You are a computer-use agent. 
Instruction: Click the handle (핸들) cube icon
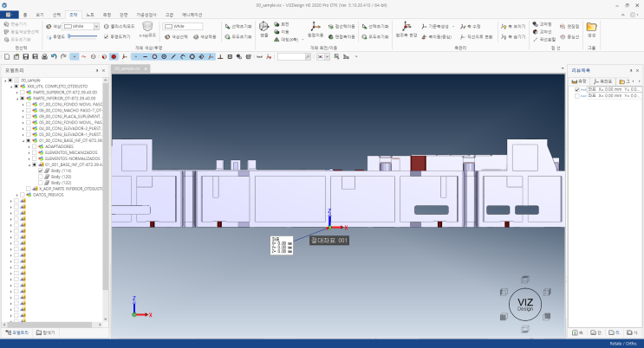(263, 27)
